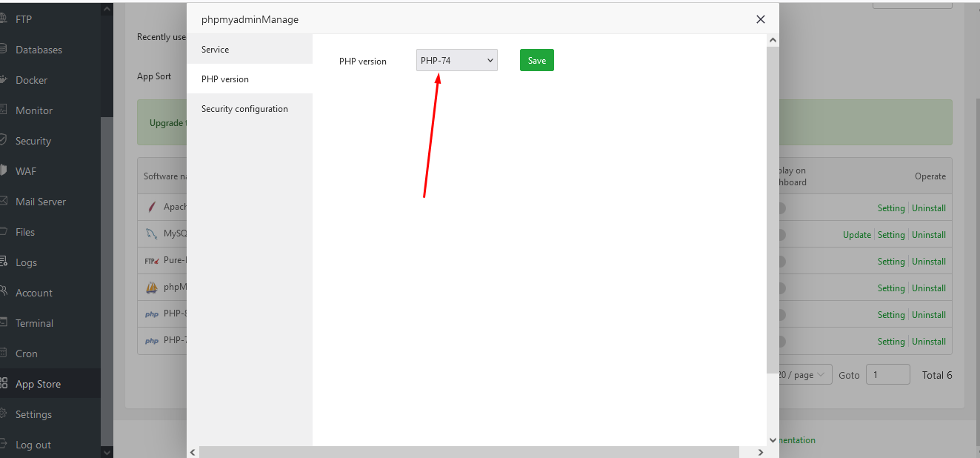Click Update link for MySQL row
The image size is (980, 458).
point(857,235)
